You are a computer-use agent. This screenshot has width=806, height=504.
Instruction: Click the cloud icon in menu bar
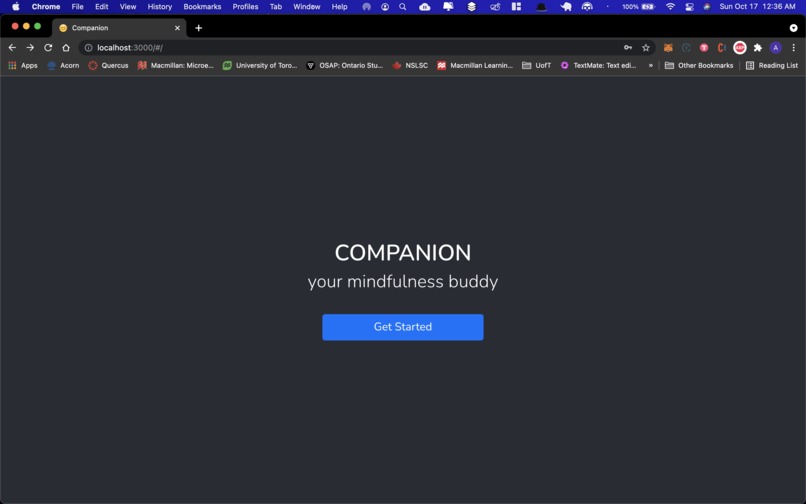425,7
